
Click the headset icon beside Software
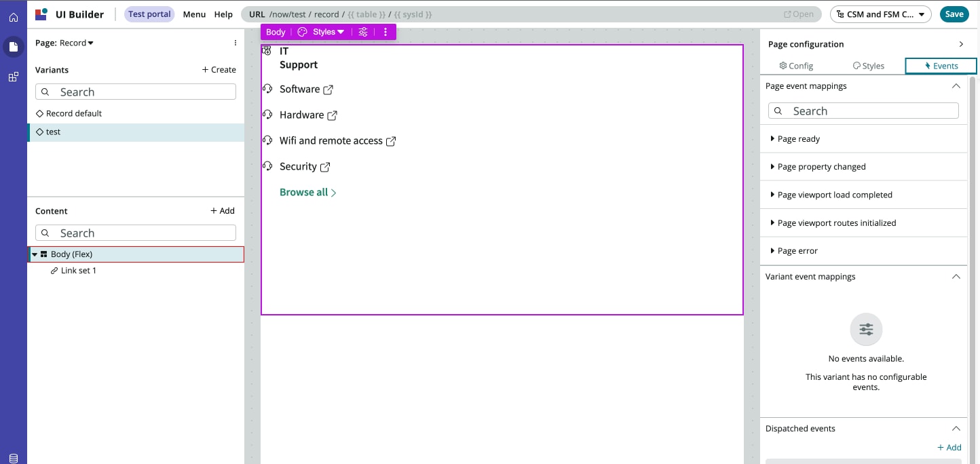tap(267, 89)
